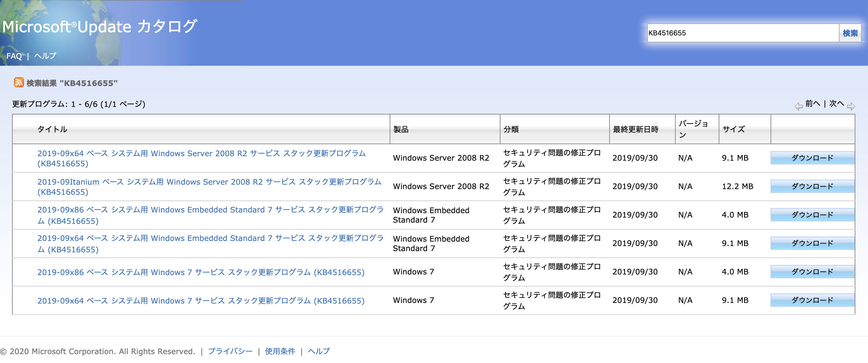Download the 12.2 MB Itanium update

pyautogui.click(x=812, y=186)
